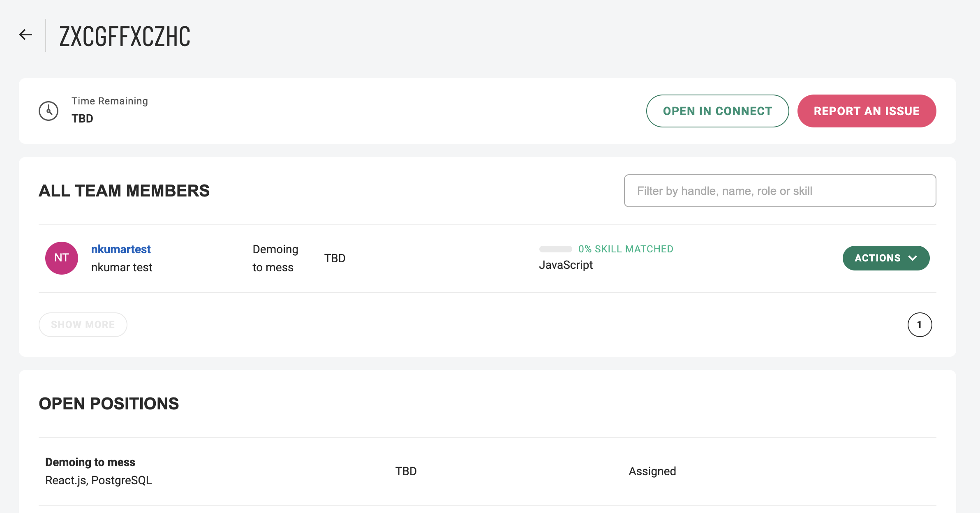This screenshot has height=513, width=980.
Task: Go back using the left arrow icon
Action: [x=25, y=35]
